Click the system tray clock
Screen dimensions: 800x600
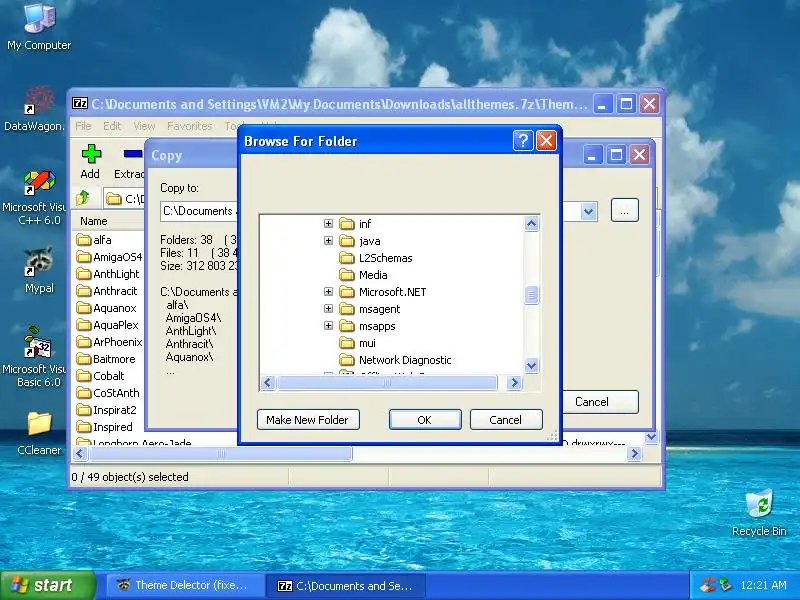click(x=763, y=585)
